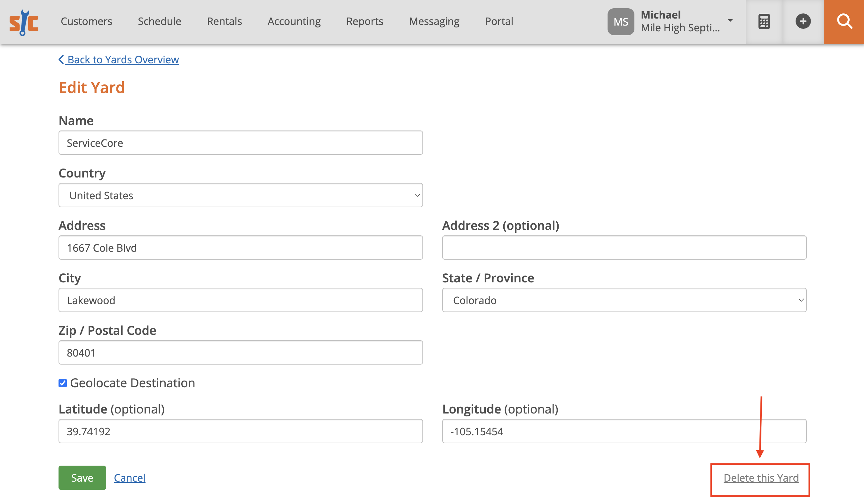Open the Reports section
The height and width of the screenshot is (504, 864).
click(x=365, y=21)
